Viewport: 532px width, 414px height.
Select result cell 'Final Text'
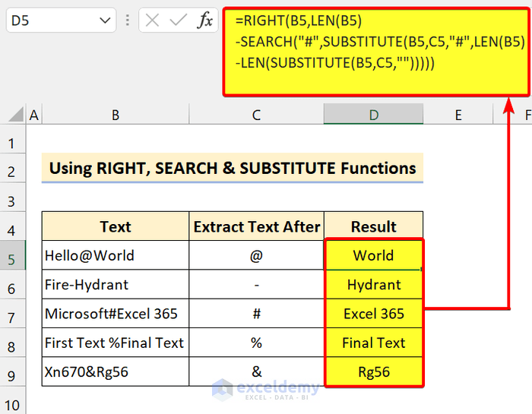[x=374, y=343]
